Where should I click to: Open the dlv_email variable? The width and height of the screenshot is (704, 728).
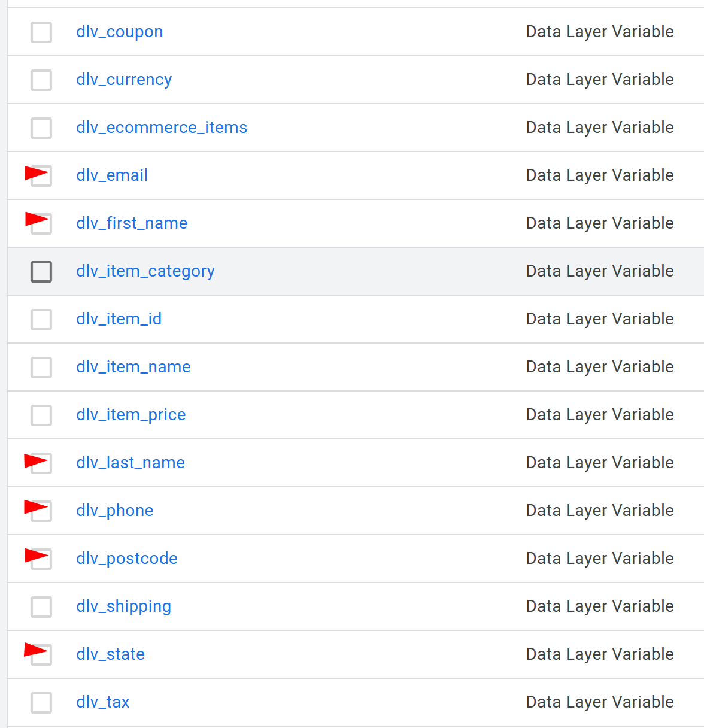tap(112, 175)
